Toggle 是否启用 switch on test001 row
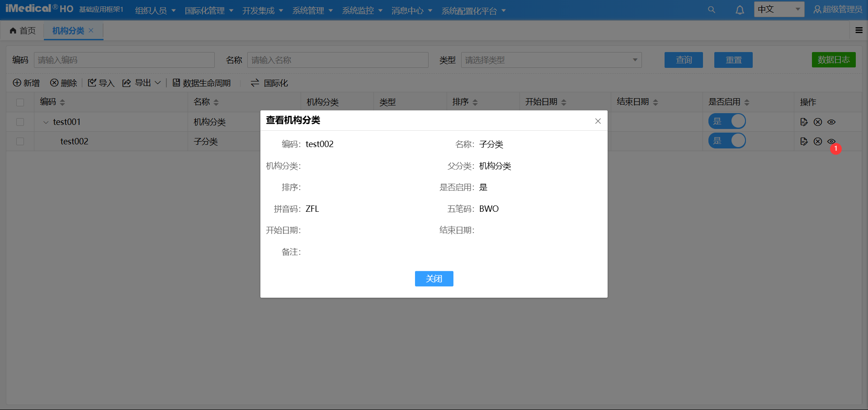Screen dimensions: 868x410 (x=727, y=121)
